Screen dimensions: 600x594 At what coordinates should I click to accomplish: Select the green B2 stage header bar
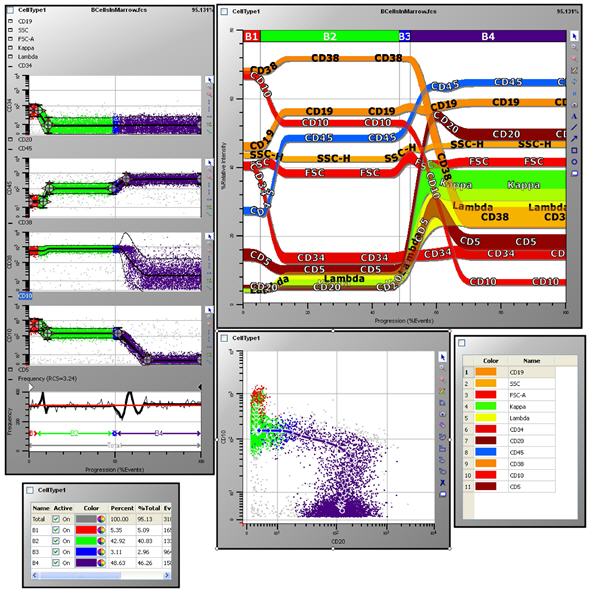(x=329, y=36)
